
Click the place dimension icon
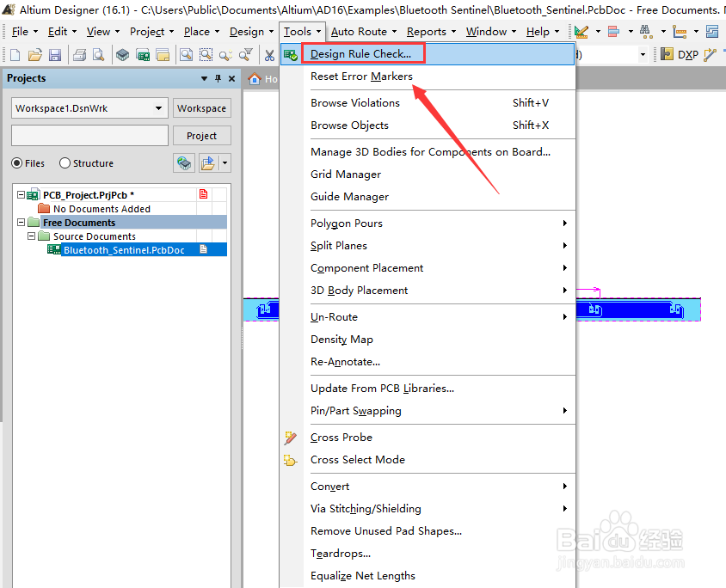point(680,32)
